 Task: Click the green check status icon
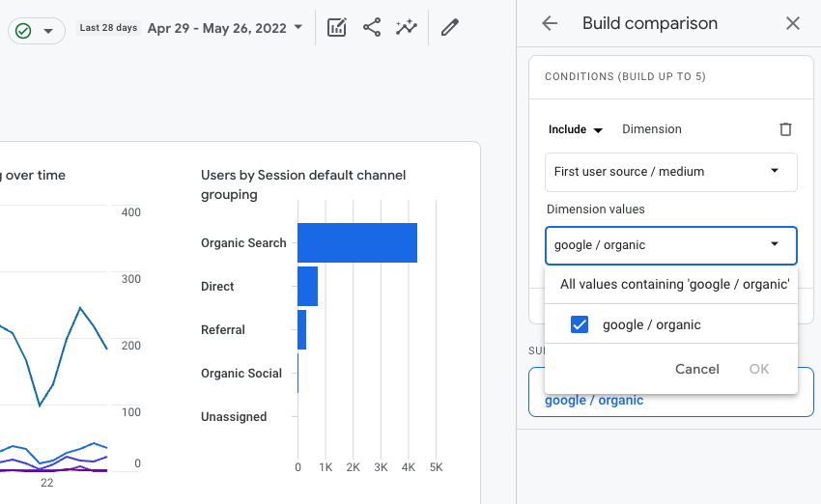tap(23, 31)
